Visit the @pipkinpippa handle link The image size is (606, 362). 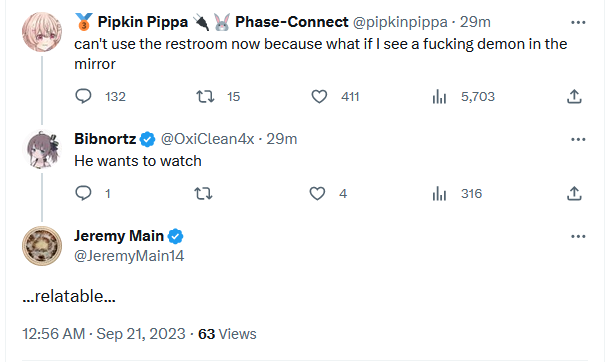[x=400, y=22]
